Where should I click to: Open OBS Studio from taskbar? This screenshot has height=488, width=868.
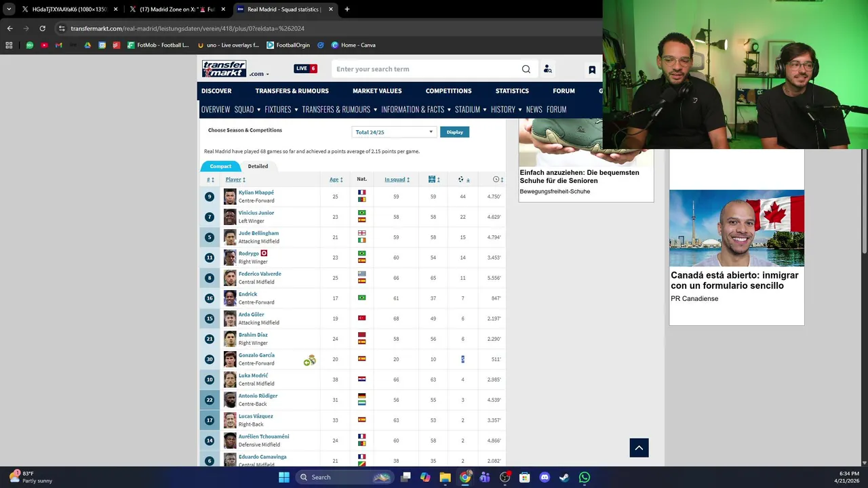pyautogui.click(x=505, y=477)
